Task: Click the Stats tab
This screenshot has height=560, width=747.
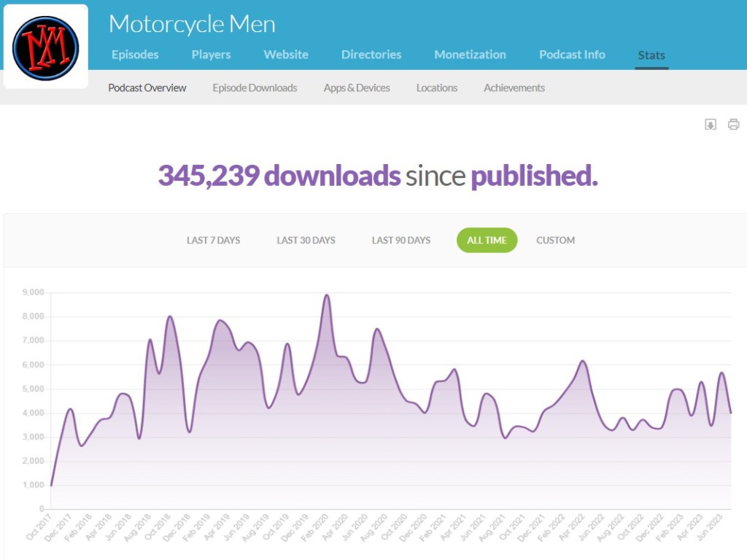Action: click(651, 55)
